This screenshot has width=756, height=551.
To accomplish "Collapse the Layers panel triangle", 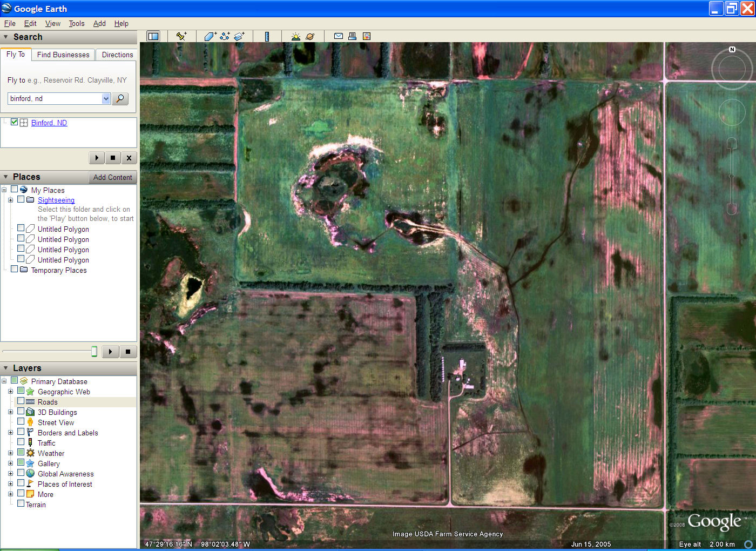I will point(6,368).
